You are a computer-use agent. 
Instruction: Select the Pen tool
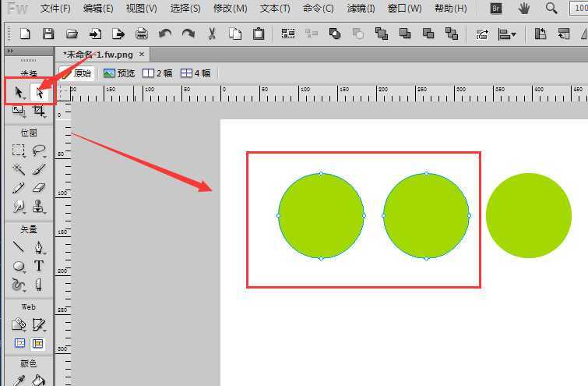[x=38, y=248]
